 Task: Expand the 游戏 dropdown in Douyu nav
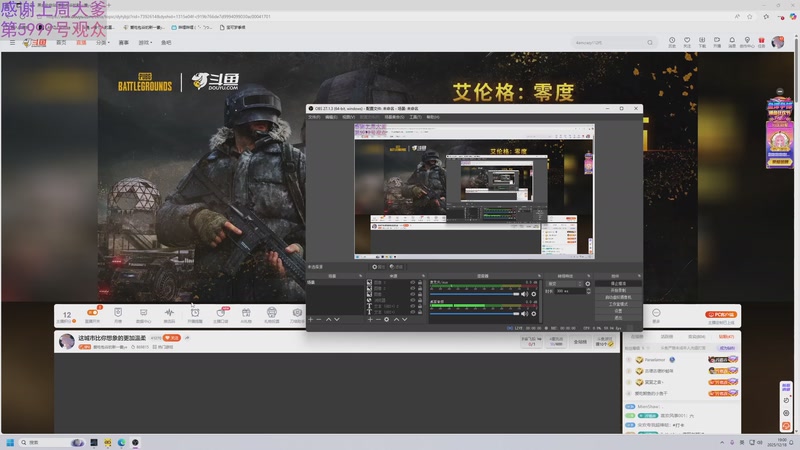coord(145,42)
